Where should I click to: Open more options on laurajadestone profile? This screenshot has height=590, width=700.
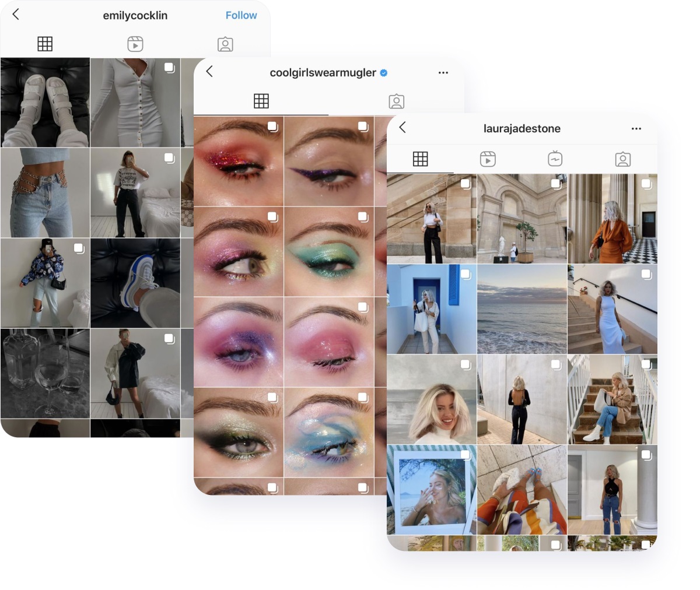[636, 129]
